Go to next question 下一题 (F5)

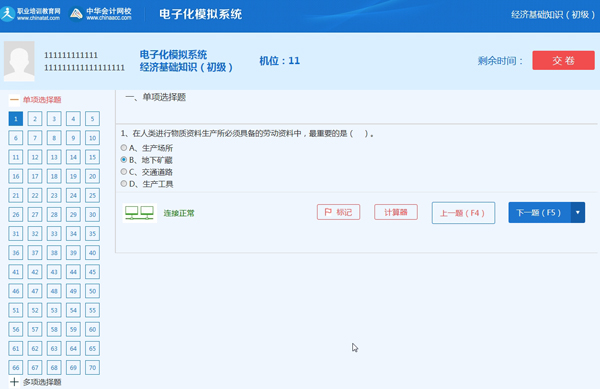[x=540, y=212]
